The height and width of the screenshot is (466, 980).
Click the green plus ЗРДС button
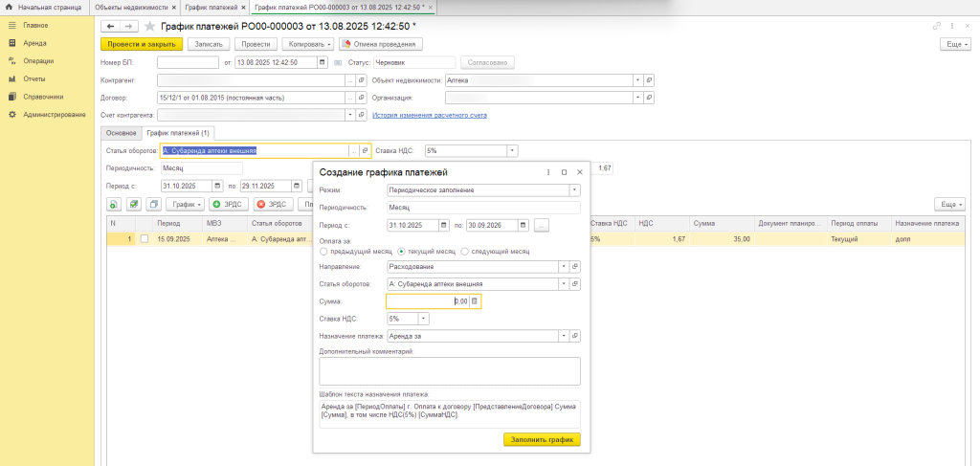pyautogui.click(x=229, y=204)
